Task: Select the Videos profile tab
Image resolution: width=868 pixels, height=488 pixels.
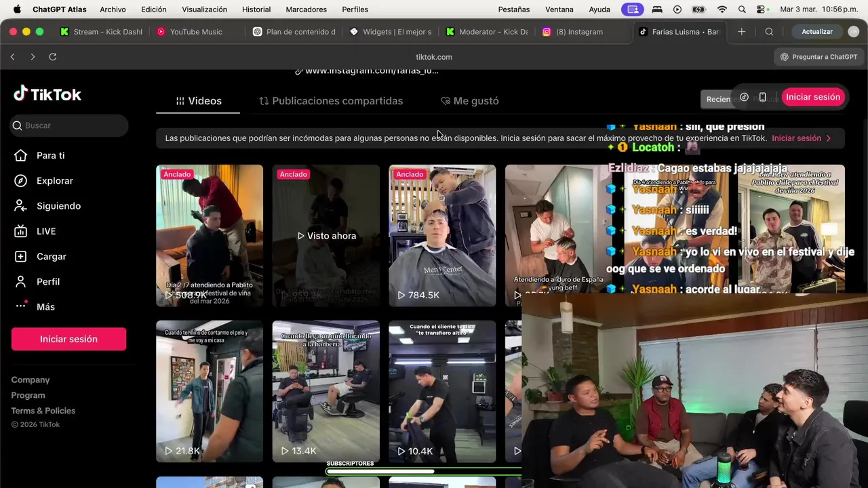Action: click(x=198, y=101)
